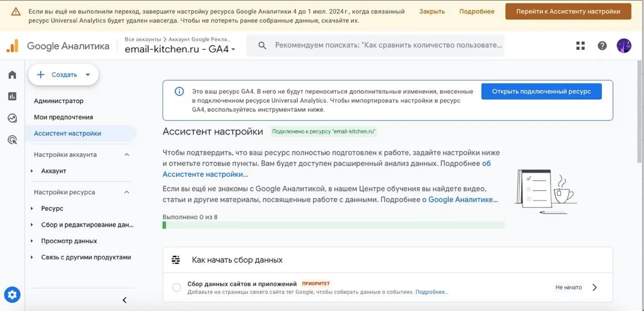The image size is (644, 311).
Task: Collapse the Настройки ресурса section
Action: tap(127, 192)
